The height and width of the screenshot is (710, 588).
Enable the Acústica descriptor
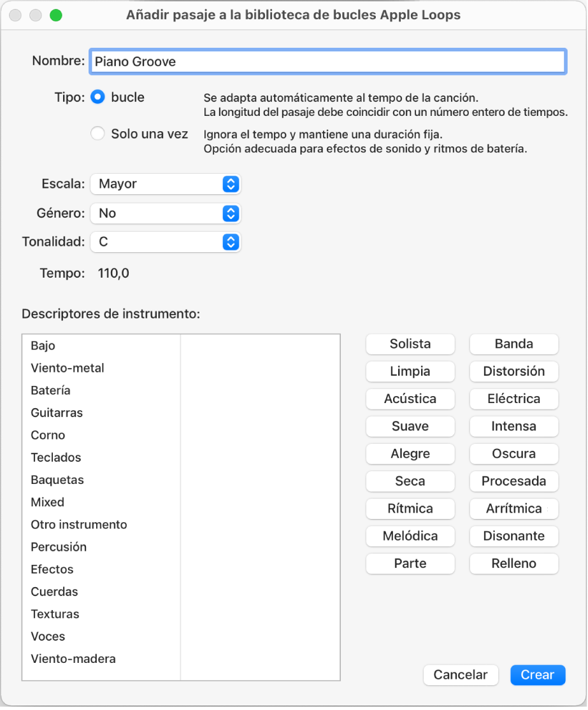click(410, 399)
